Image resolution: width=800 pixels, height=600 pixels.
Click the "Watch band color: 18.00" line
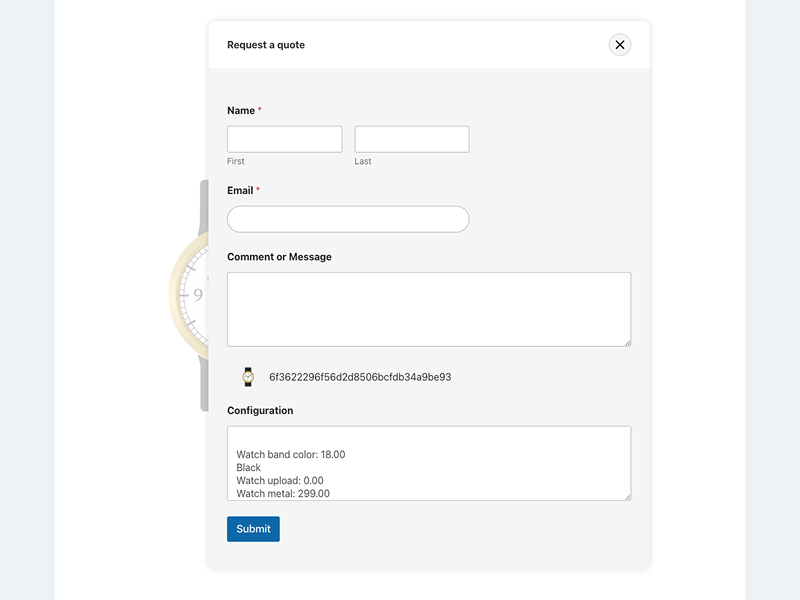point(291,455)
